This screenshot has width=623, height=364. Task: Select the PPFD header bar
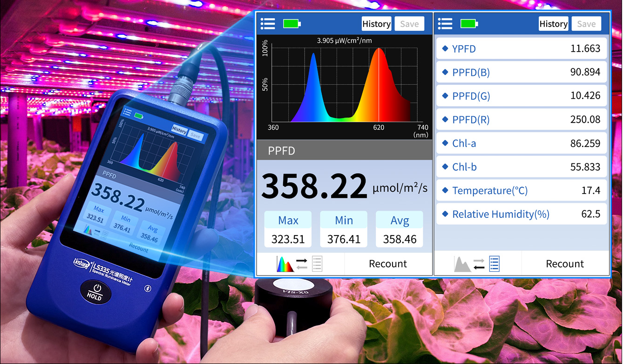tap(345, 151)
